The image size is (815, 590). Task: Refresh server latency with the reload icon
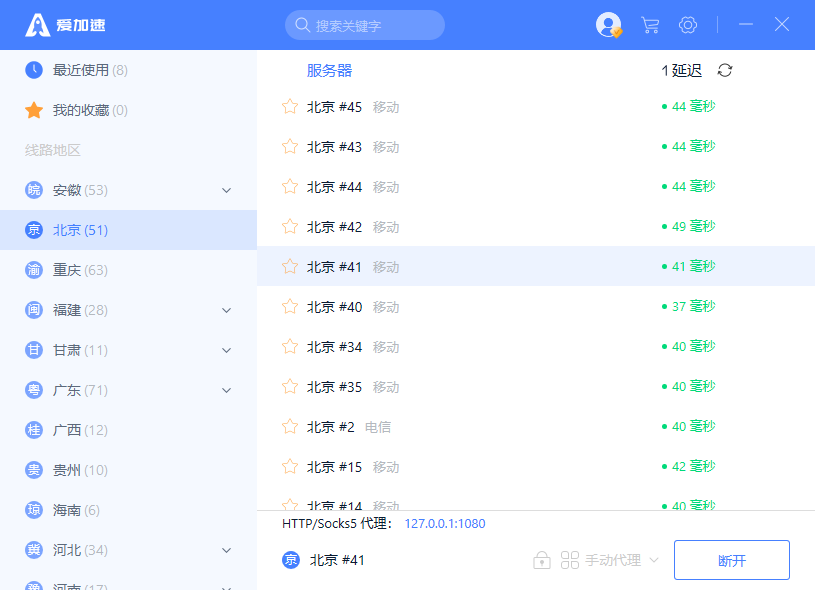point(725,70)
